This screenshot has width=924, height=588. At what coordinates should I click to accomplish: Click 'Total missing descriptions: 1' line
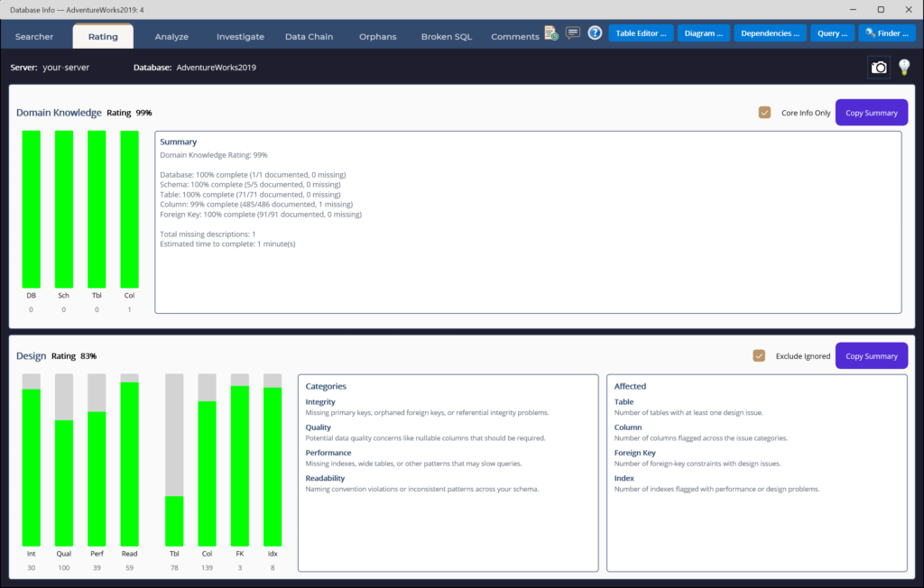tap(208, 234)
